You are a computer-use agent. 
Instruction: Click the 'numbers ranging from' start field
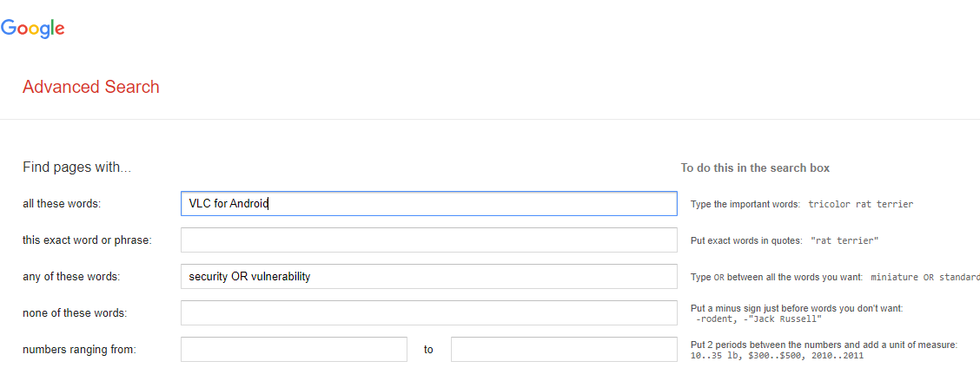(x=294, y=349)
